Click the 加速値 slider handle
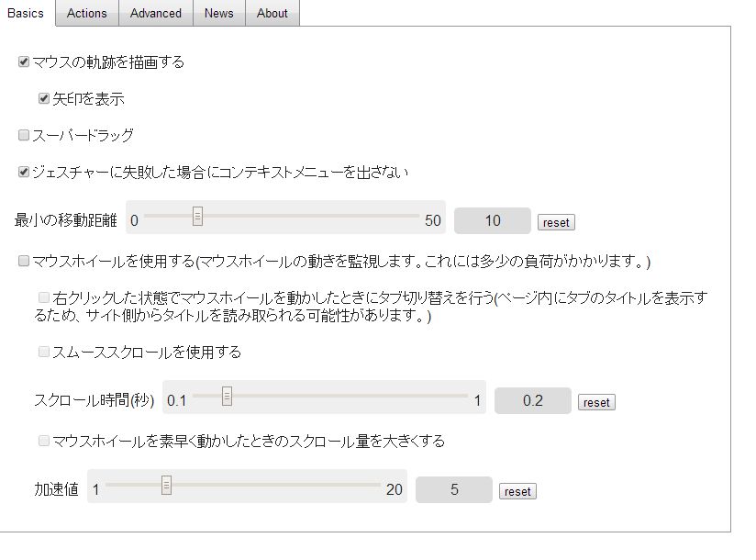The height and width of the screenshot is (560, 756). click(166, 486)
